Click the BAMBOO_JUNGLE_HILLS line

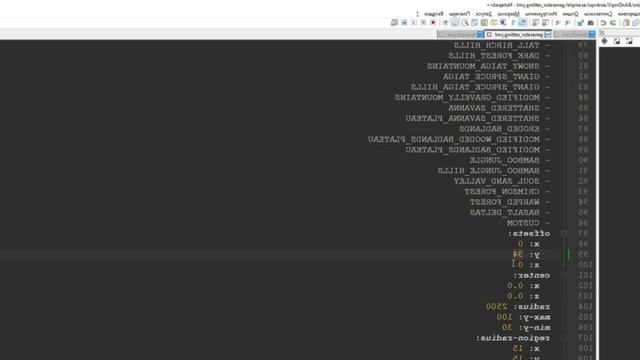tap(494, 171)
